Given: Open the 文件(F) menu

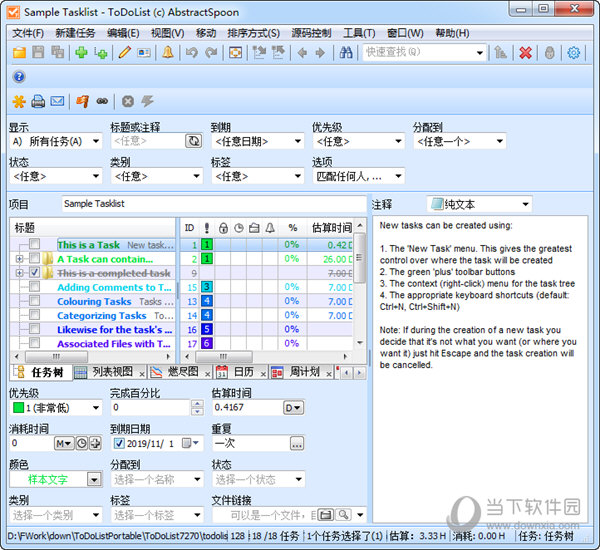Looking at the screenshot, I should click(x=28, y=33).
